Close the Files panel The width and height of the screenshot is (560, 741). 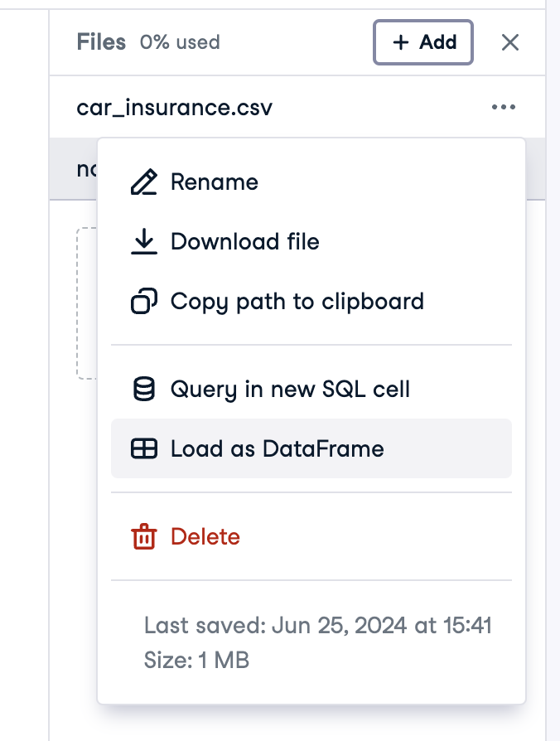pyautogui.click(x=510, y=42)
